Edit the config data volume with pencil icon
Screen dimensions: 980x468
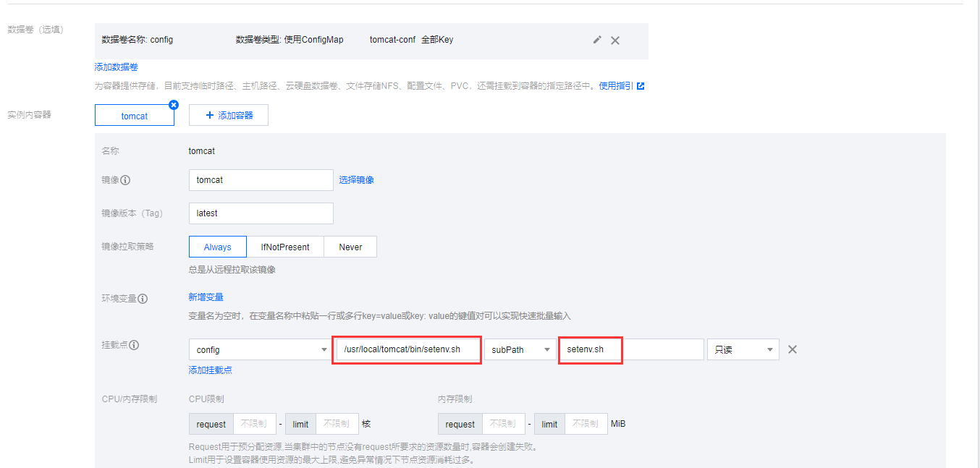(597, 40)
